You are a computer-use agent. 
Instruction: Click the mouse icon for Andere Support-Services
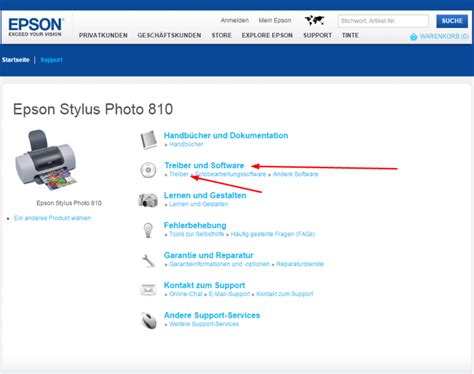coord(149,320)
